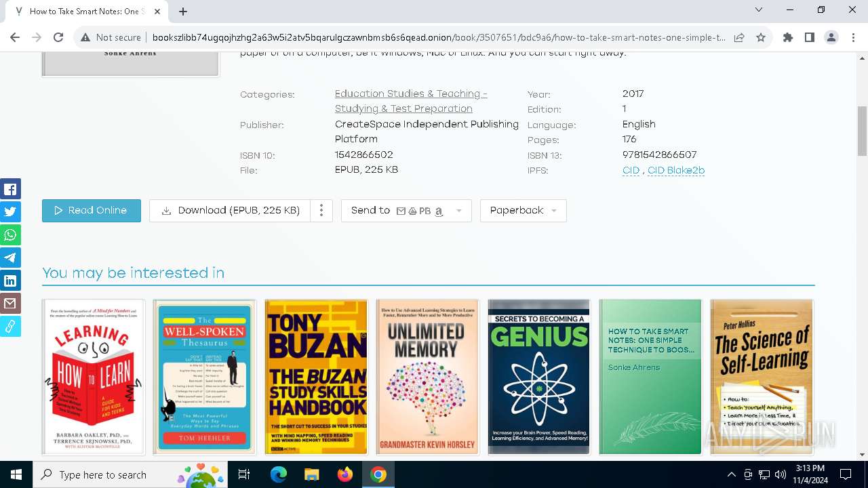Open The Well-Spoken Thesaurus book cover
The height and width of the screenshot is (488, 868).
(205, 377)
